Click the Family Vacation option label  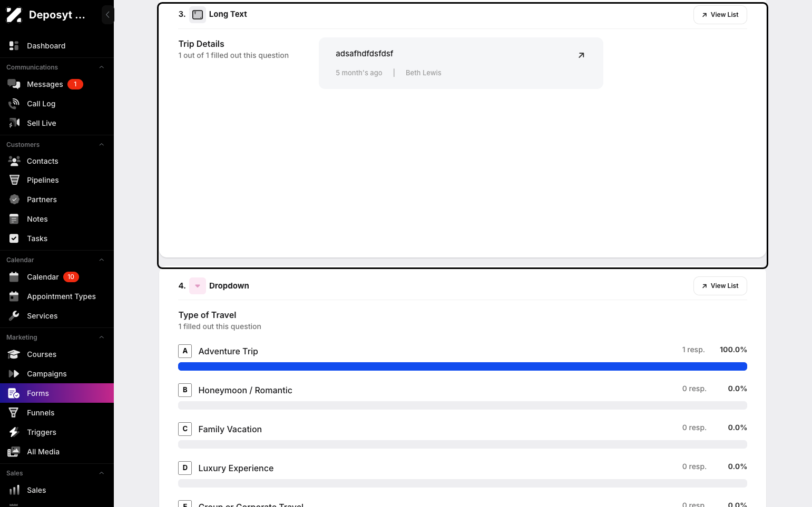pyautogui.click(x=230, y=429)
